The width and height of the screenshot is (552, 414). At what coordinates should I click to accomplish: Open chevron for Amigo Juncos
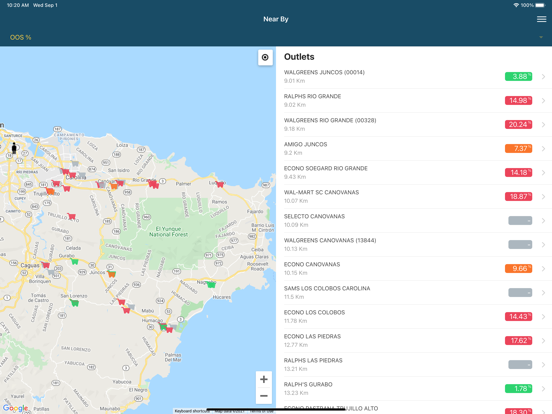(x=543, y=149)
